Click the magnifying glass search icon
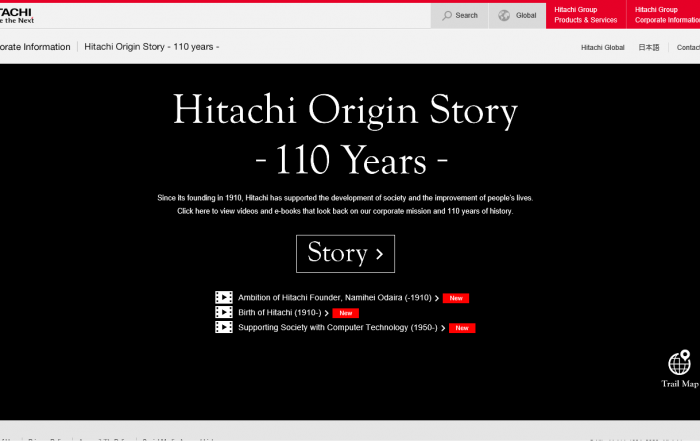 tap(447, 16)
